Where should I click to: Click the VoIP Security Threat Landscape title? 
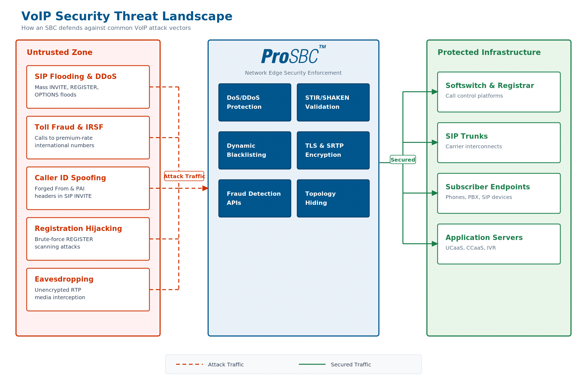(127, 16)
